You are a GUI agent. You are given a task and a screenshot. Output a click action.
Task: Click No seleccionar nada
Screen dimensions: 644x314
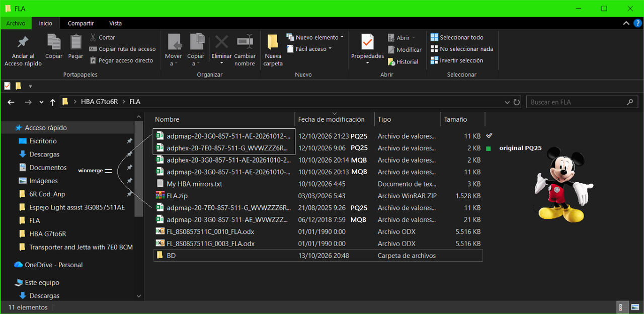pyautogui.click(x=462, y=49)
